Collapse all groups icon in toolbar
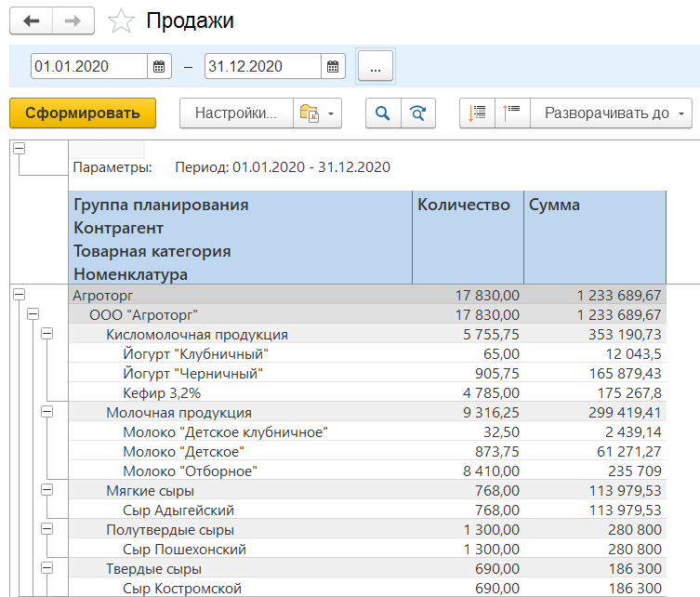700x597 pixels. point(512,113)
